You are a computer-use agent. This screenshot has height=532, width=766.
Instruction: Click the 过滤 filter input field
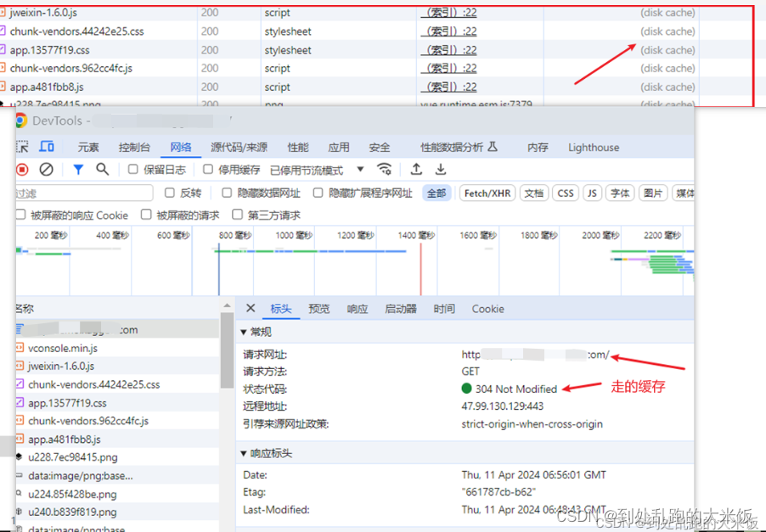(x=84, y=193)
